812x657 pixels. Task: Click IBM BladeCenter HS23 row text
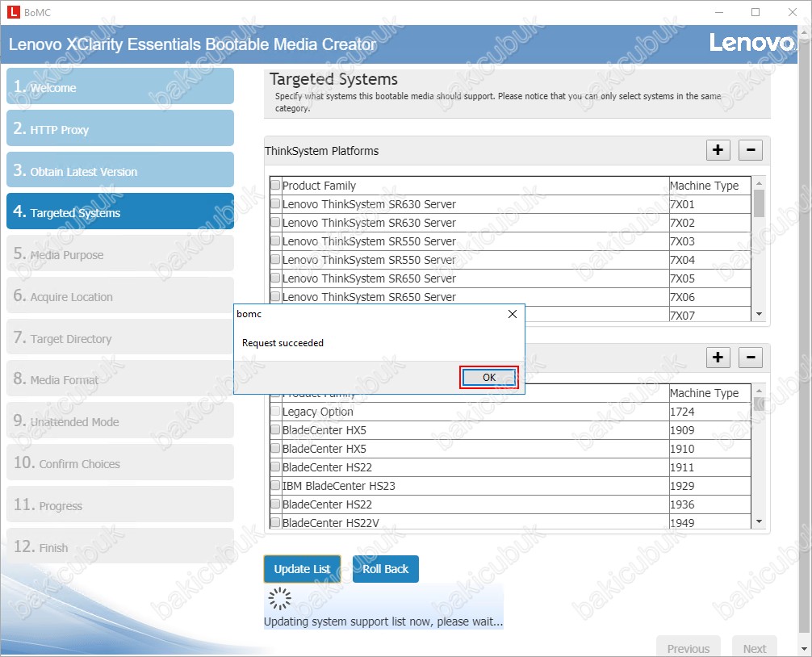(339, 486)
